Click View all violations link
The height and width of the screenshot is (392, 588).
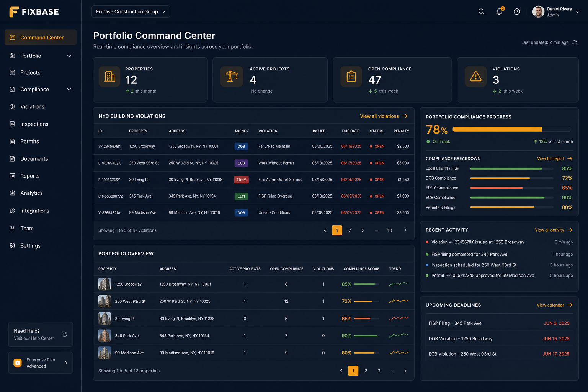[x=384, y=116]
